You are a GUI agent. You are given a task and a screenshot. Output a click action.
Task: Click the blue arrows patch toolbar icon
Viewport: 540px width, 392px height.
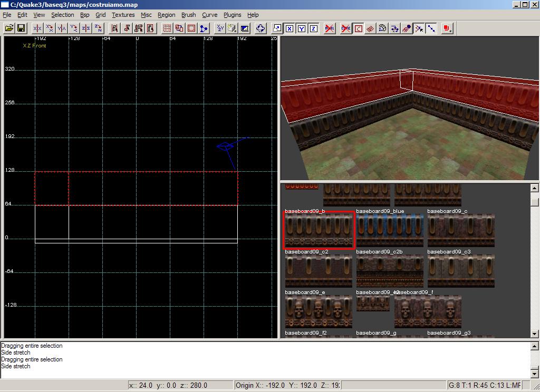pos(394,28)
